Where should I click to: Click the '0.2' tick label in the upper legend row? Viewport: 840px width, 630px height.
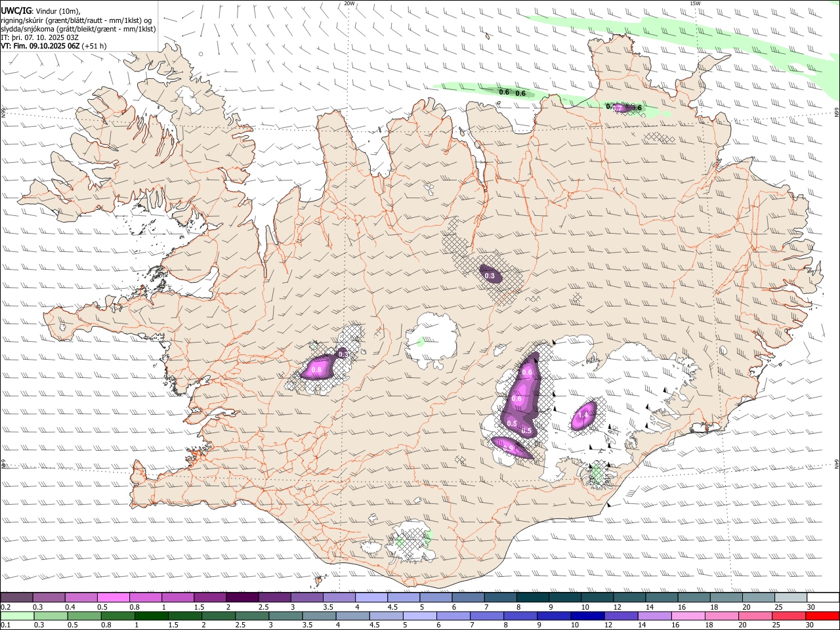click(6, 607)
